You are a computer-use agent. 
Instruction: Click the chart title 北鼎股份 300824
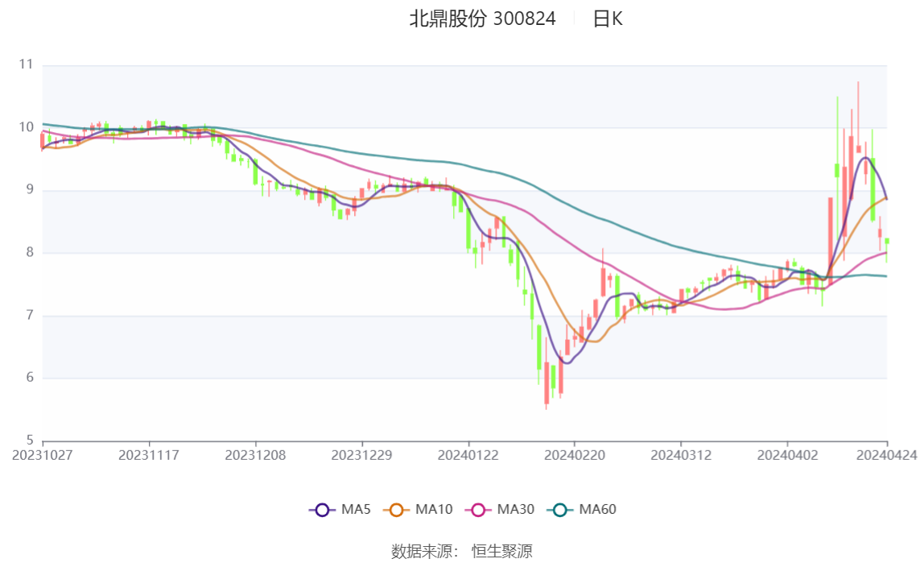click(x=483, y=19)
